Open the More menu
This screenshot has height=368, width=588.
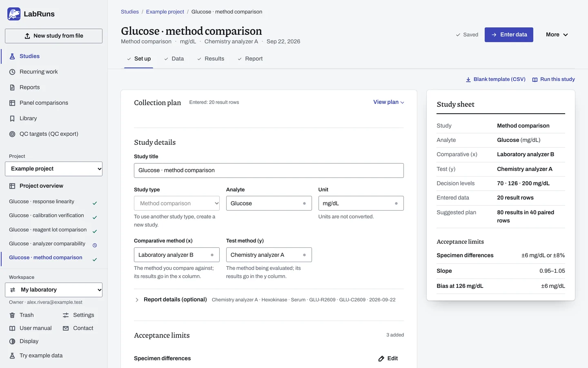coord(557,35)
